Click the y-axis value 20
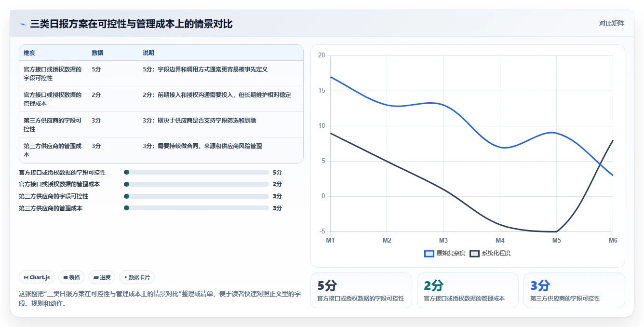Image resolution: width=644 pixels, height=327 pixels. (322, 55)
